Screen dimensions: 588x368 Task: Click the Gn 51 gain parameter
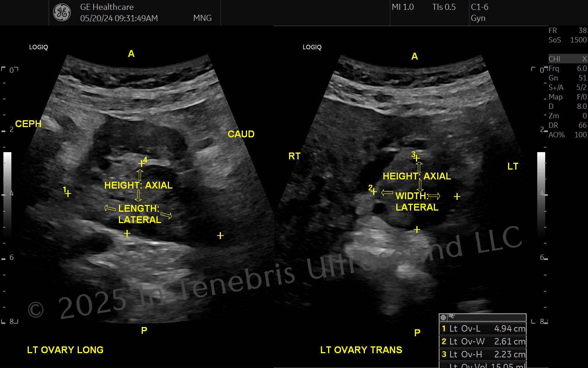[568, 78]
